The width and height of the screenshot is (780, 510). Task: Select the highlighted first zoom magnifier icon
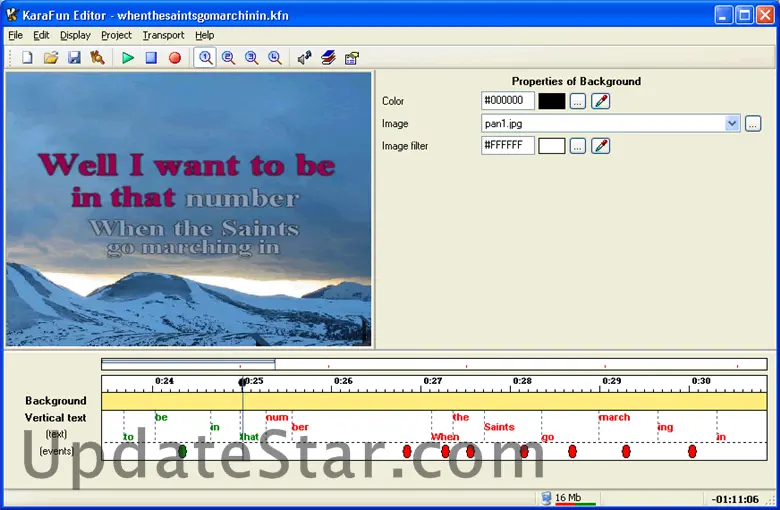(205, 58)
